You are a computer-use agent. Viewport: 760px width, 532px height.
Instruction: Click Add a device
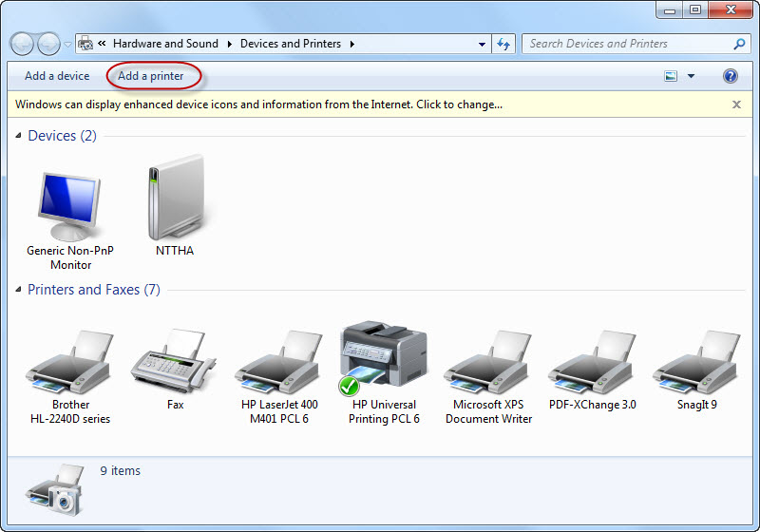[x=57, y=76]
